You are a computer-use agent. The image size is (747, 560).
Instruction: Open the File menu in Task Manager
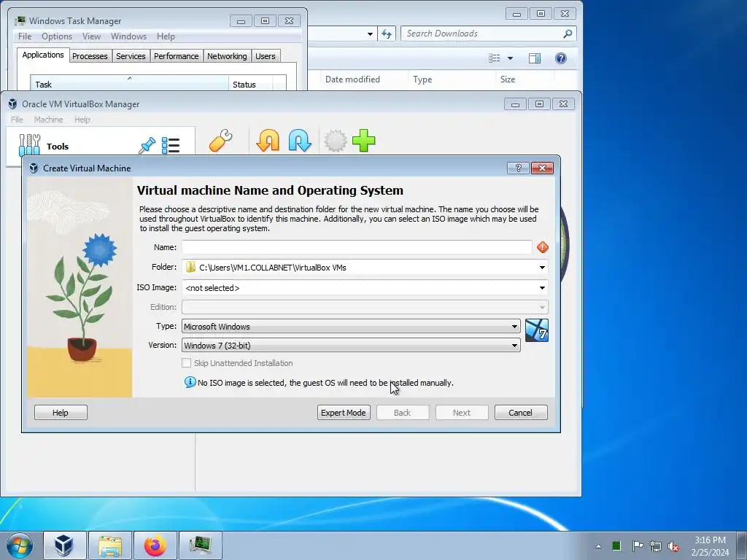(x=25, y=36)
